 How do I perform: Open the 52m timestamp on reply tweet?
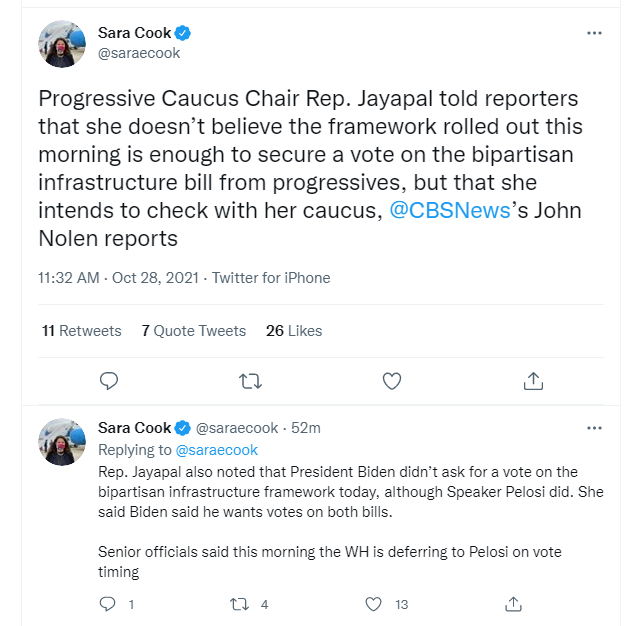pyautogui.click(x=306, y=428)
